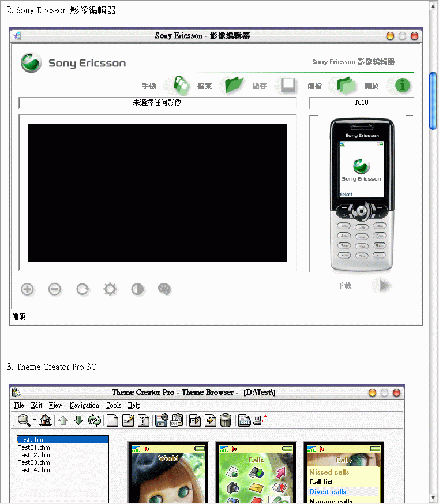
Task: Open the Help menu in Theme Creator Pro
Action: [x=134, y=405]
